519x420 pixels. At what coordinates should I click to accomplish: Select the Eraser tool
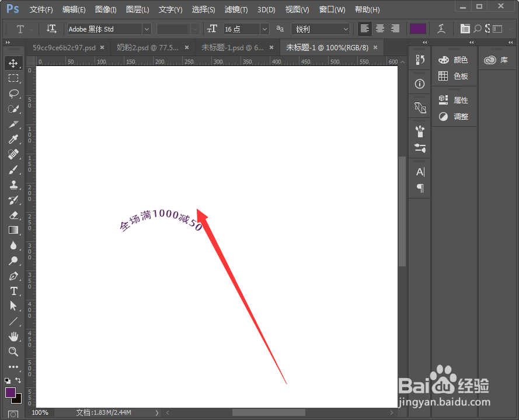[x=13, y=216]
